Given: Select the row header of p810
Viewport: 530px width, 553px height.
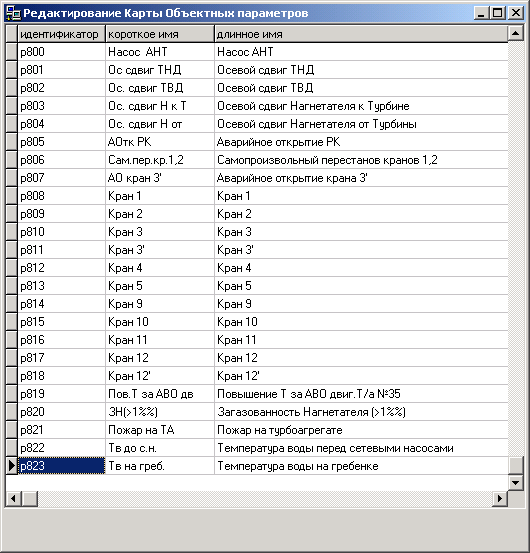Looking at the screenshot, I should coord(12,232).
